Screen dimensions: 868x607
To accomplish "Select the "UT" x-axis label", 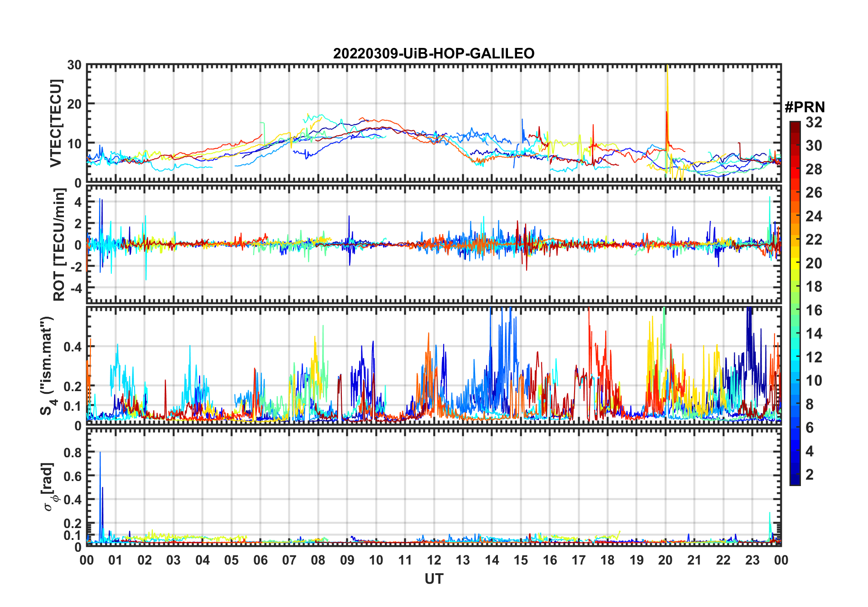I will tap(434, 579).
